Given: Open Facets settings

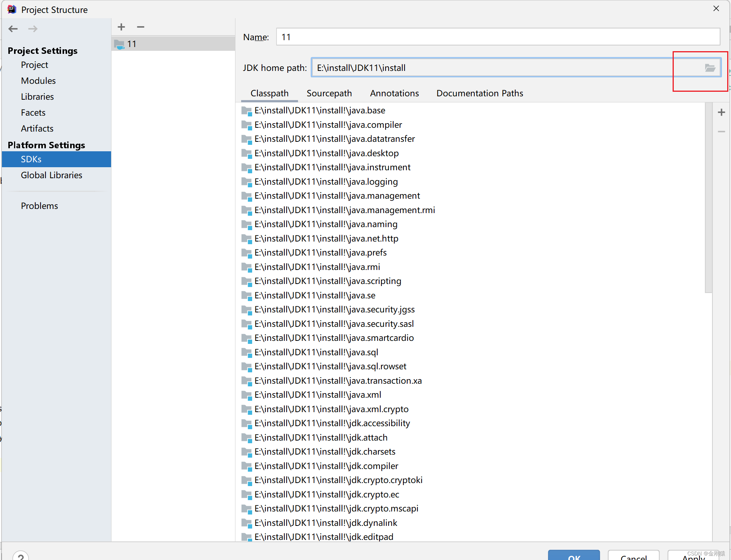Looking at the screenshot, I should 33,113.
